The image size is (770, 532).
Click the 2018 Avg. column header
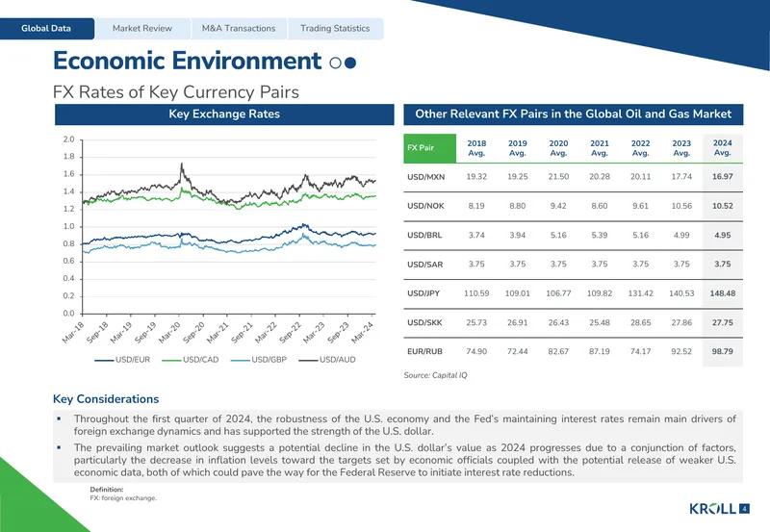point(476,148)
